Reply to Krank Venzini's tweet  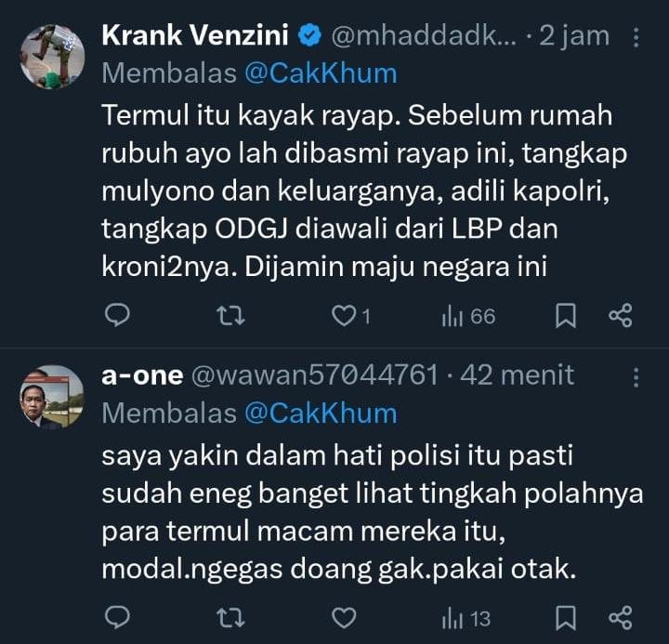[116, 317]
